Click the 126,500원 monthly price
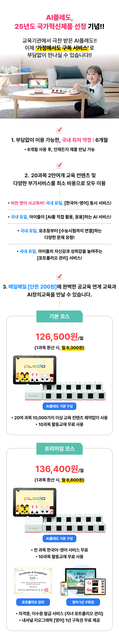Screen dimensions: 119x644 click(57, 337)
